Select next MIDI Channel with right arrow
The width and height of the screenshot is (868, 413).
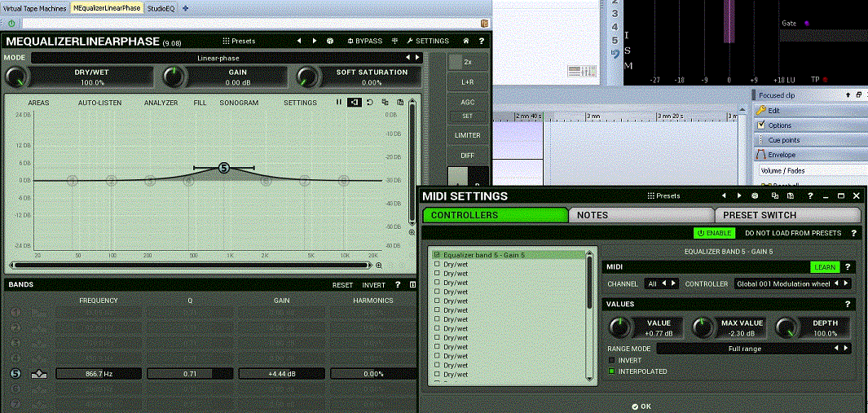click(673, 283)
